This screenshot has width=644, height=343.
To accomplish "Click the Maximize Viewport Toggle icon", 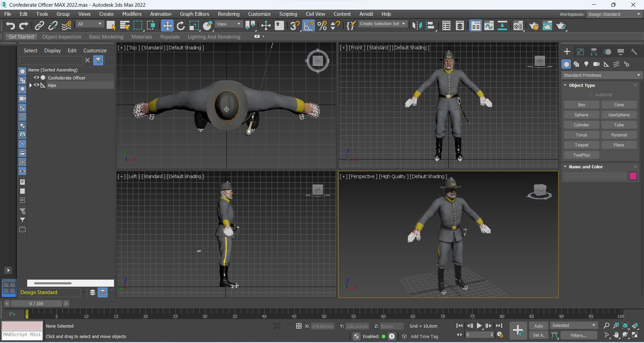I will tap(635, 335).
